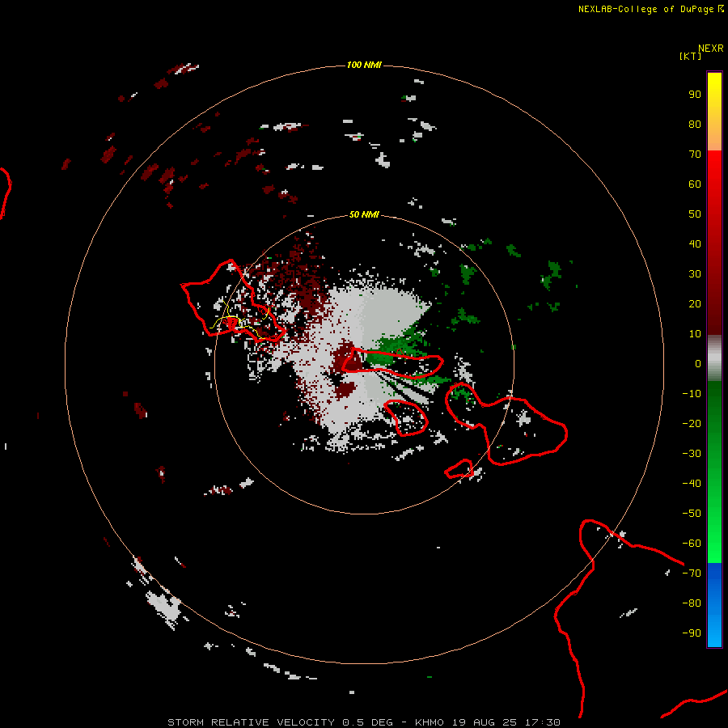Click the NEXR label above color scale
728x728 pixels.
coord(711,49)
